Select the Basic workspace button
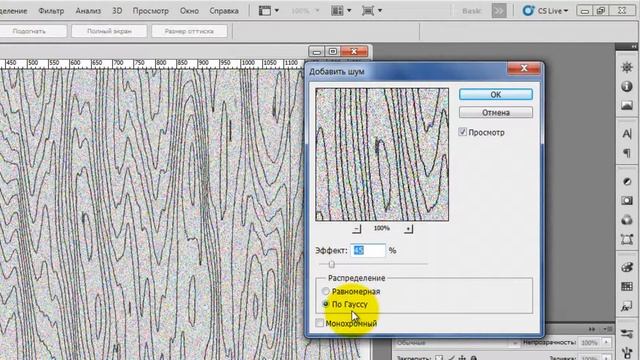The image size is (640, 360). [x=472, y=11]
